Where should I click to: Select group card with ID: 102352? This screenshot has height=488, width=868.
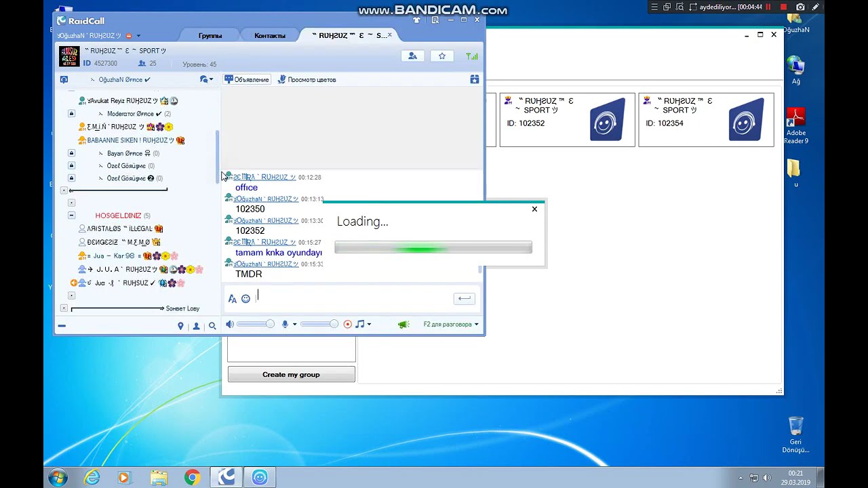568,119
